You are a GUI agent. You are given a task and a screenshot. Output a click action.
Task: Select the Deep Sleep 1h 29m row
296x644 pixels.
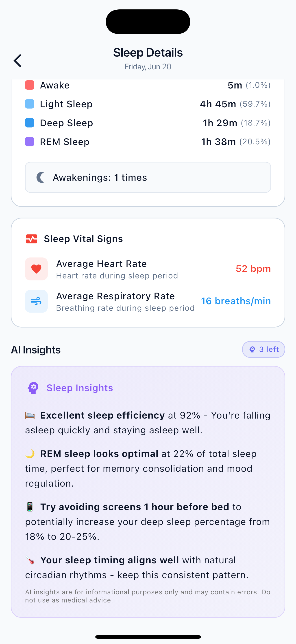point(148,123)
